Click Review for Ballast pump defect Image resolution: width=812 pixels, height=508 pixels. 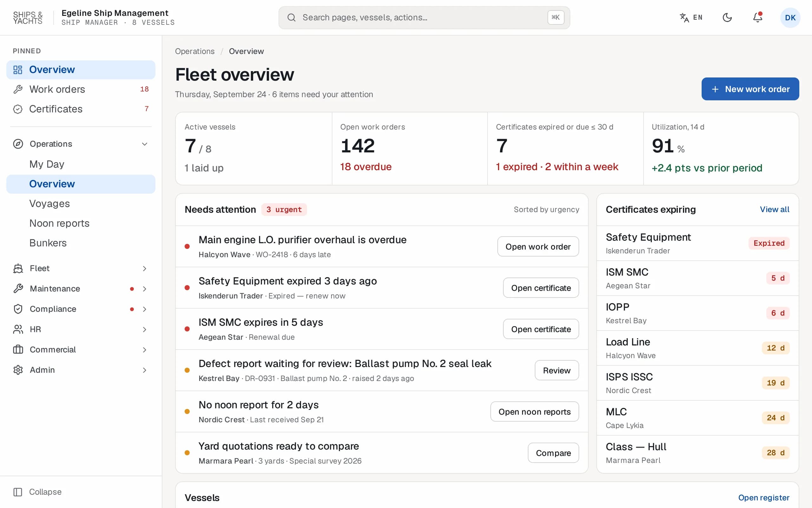click(557, 370)
